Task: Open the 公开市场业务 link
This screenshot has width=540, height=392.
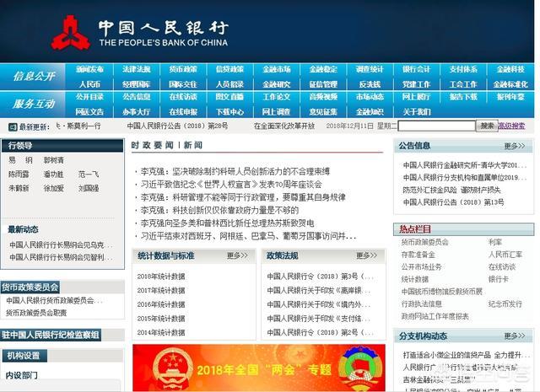Action: tap(422, 267)
